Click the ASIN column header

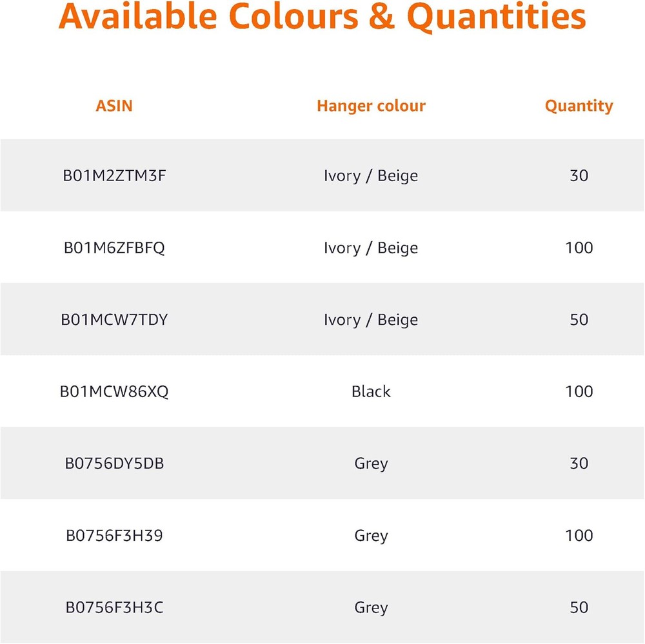point(114,106)
